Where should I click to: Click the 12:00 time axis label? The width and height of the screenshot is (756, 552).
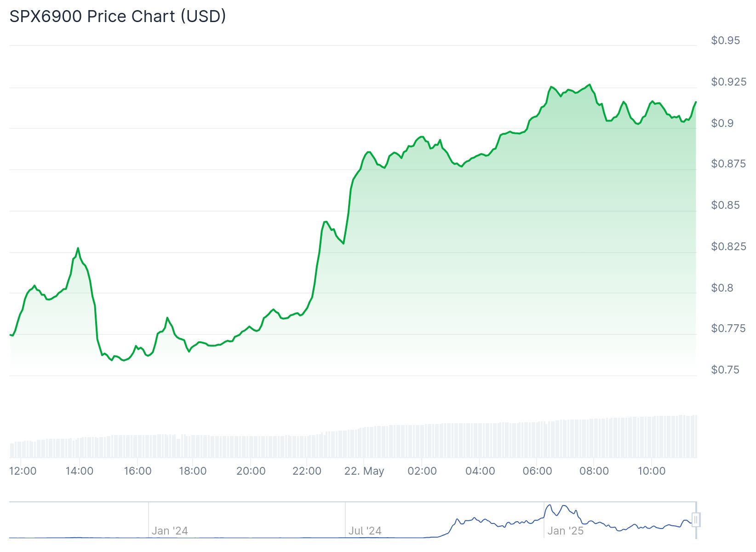[x=23, y=471]
